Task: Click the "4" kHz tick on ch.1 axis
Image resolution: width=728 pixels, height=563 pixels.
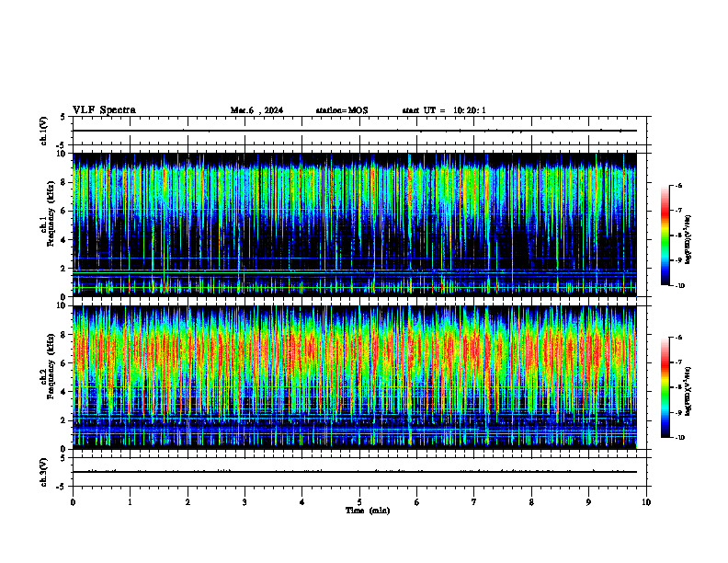Action: click(64, 240)
